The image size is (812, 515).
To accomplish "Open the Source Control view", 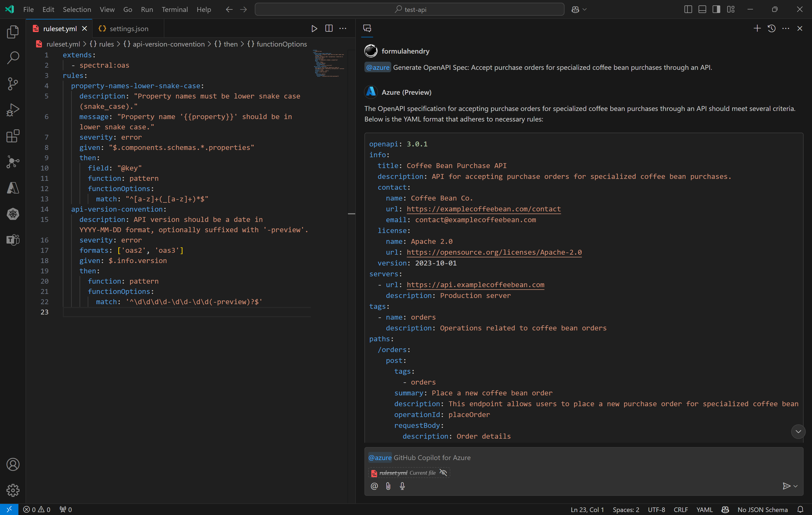I will click(x=13, y=84).
